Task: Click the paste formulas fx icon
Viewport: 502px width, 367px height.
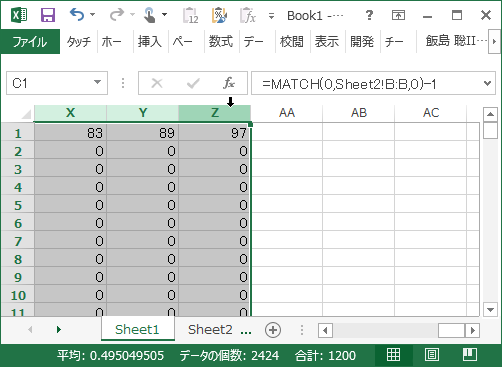Action: (x=248, y=15)
